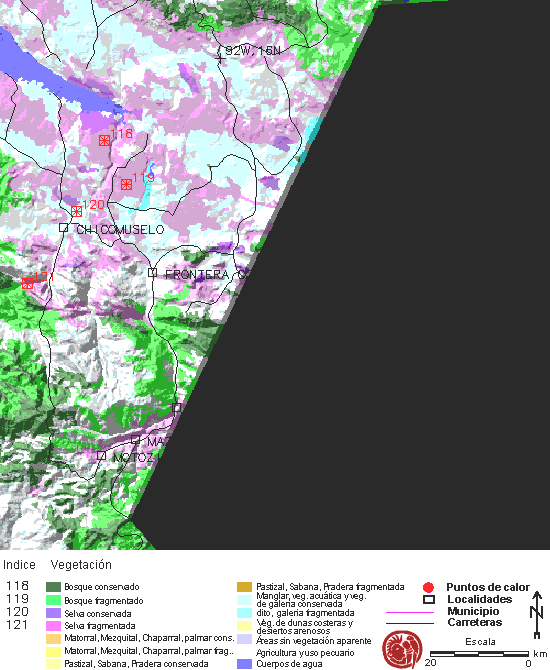Click heat point marker 119
The width and height of the screenshot is (550, 670).
click(x=126, y=185)
